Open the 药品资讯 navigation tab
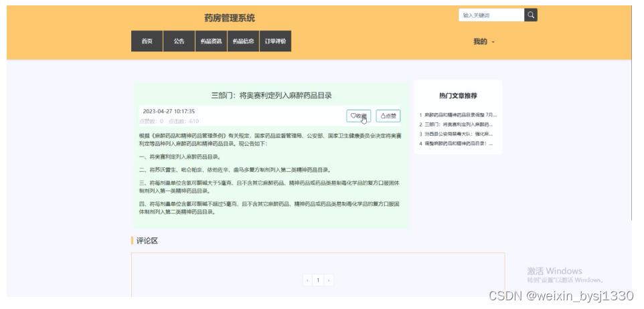This screenshot has width=644, height=309. 211,41
